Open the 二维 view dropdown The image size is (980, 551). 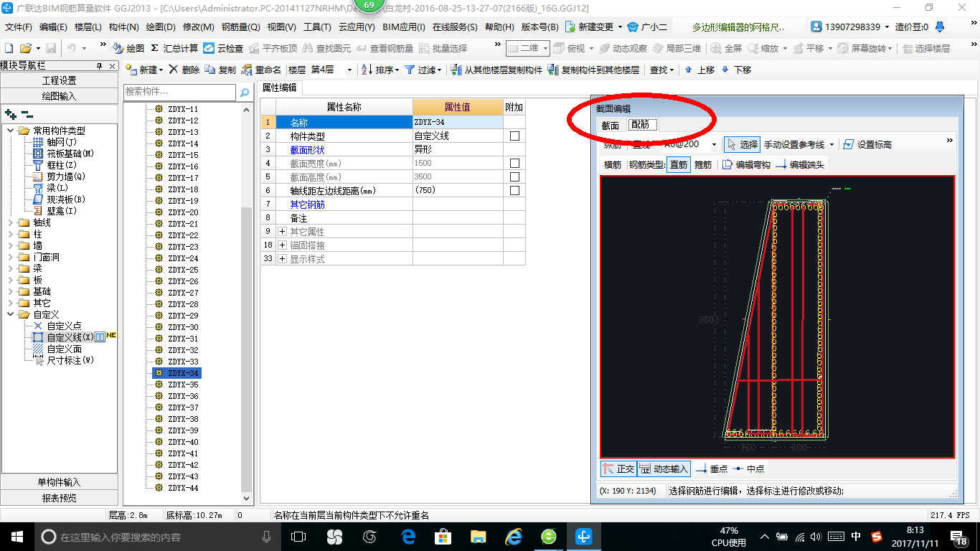pyautogui.click(x=546, y=48)
